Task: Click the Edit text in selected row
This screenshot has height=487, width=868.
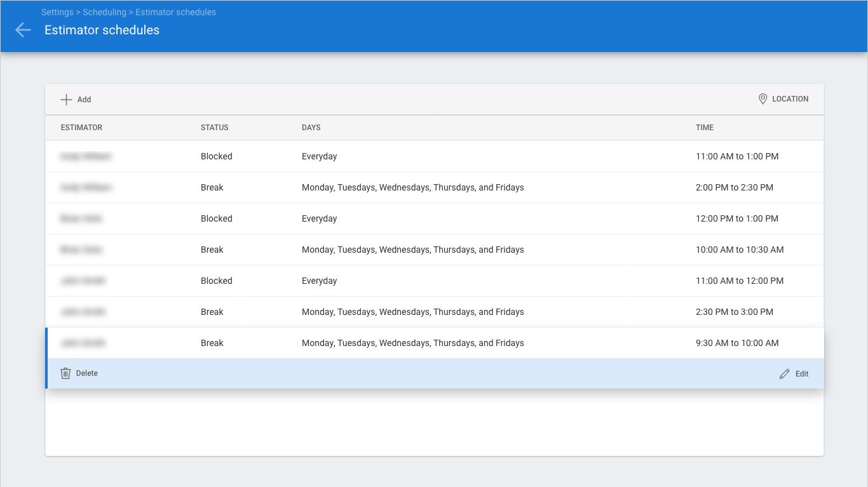Action: pos(802,374)
